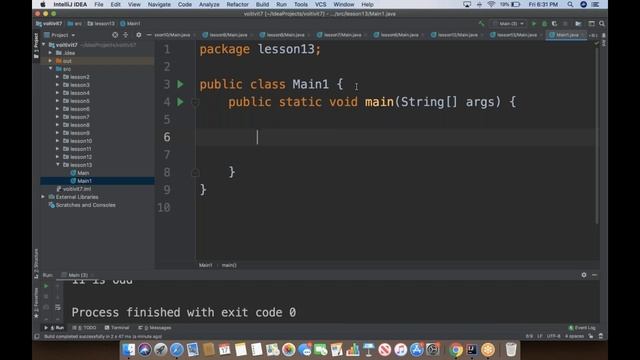Click the editor vertical scrollbar
The height and width of the screenshot is (360, 640).
pyautogui.click(x=597, y=135)
